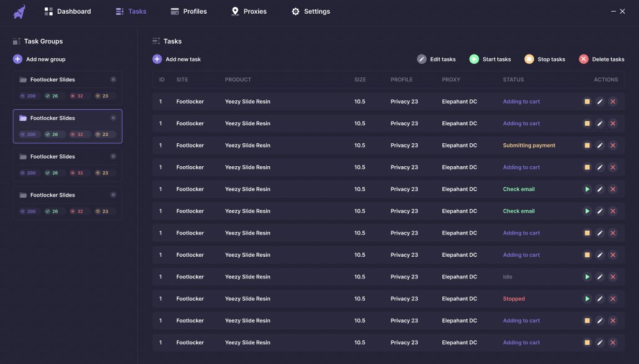This screenshot has width=639, height=364.
Task: Click the Edit tasks pencil icon
Action: (422, 59)
